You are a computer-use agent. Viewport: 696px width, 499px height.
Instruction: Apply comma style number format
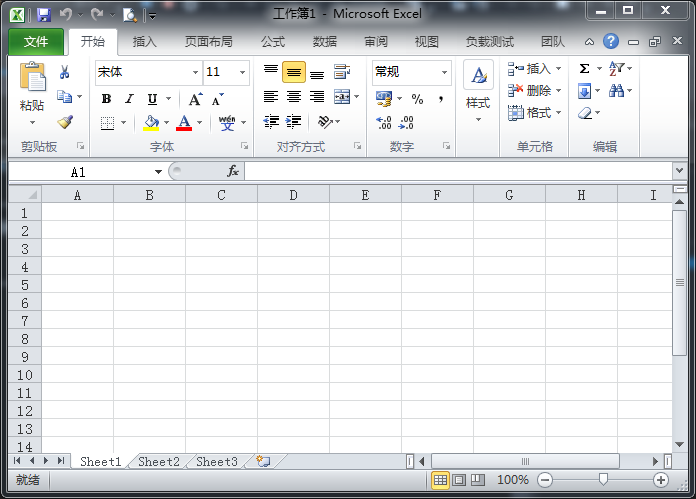pyautogui.click(x=441, y=99)
